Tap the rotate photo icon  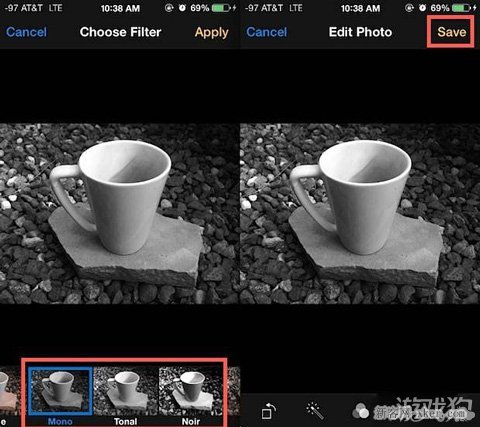(x=268, y=411)
